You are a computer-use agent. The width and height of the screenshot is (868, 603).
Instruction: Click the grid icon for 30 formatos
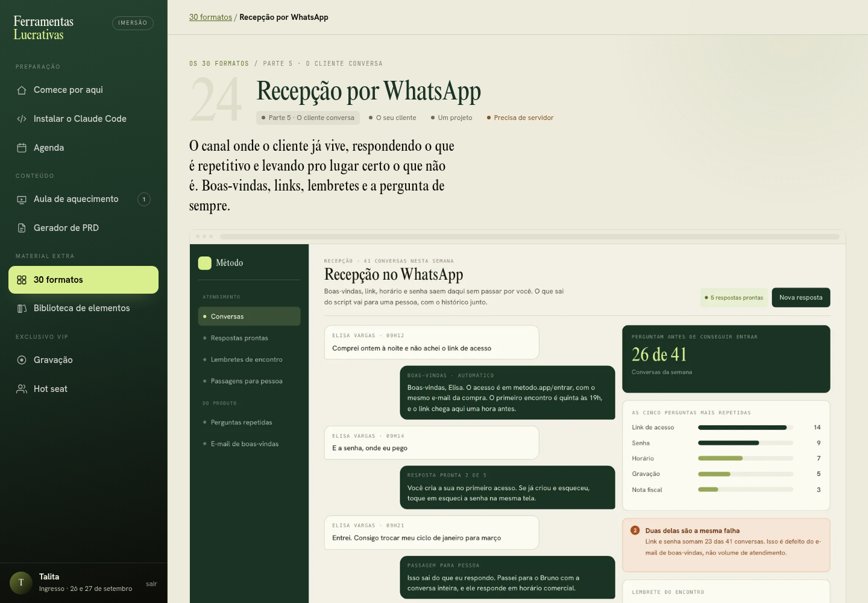coord(22,280)
